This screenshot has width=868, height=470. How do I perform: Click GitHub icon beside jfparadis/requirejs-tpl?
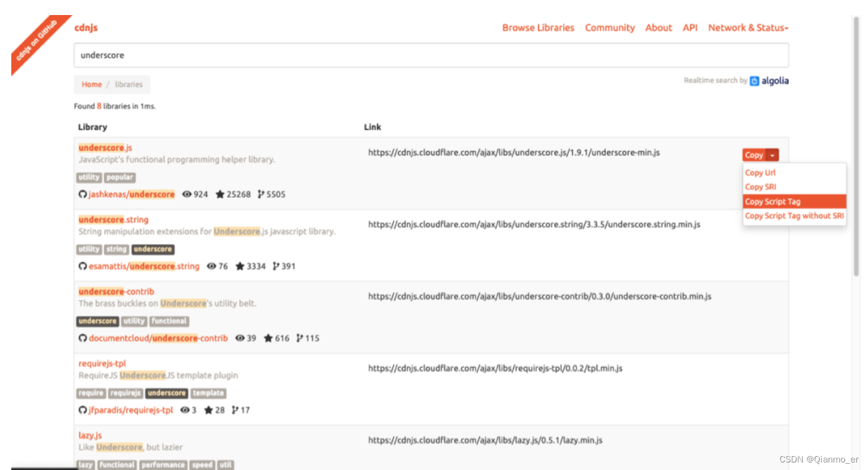coord(82,410)
